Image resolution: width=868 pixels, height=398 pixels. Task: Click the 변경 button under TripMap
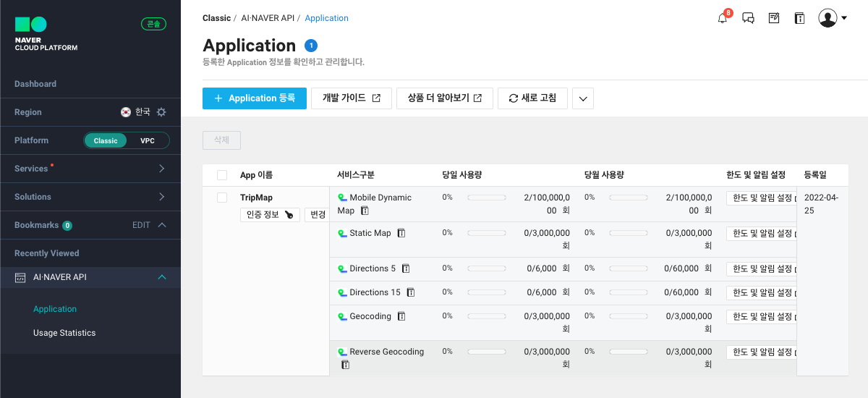point(317,214)
